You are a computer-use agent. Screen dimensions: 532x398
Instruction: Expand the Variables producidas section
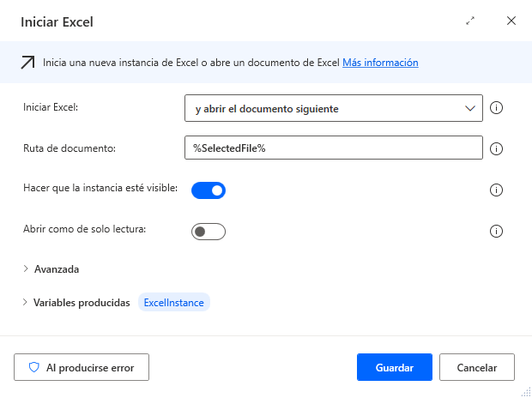[x=76, y=302]
